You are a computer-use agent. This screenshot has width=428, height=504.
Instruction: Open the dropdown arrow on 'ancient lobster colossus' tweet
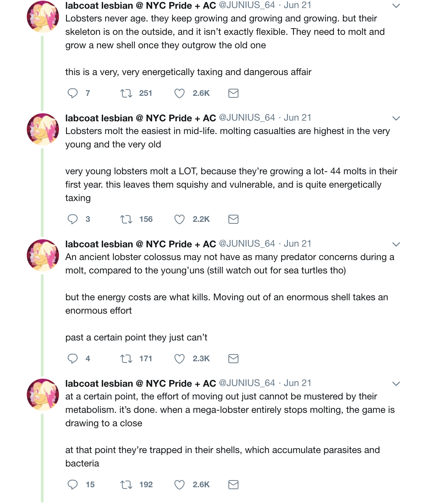coord(396,244)
